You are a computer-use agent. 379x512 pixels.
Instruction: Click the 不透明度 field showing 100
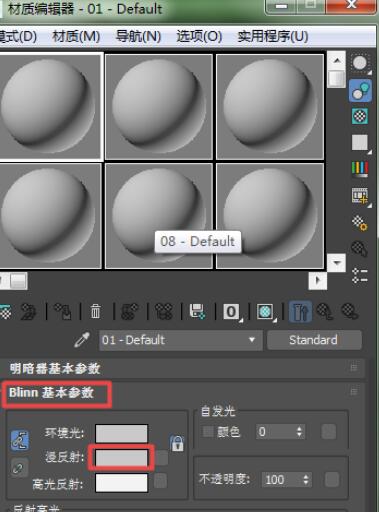pyautogui.click(x=282, y=480)
